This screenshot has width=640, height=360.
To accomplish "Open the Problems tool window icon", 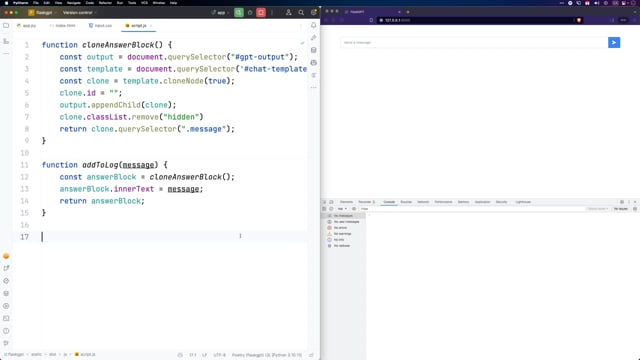I will (6, 331).
